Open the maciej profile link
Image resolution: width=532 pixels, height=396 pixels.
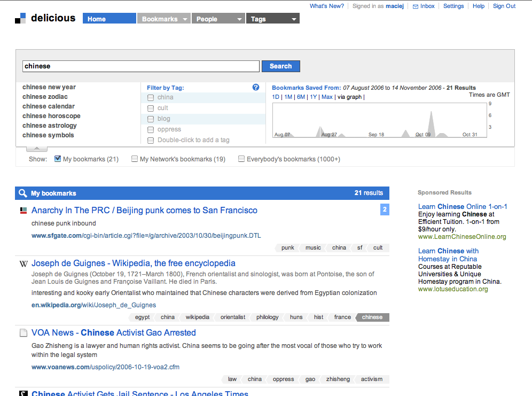point(395,6)
